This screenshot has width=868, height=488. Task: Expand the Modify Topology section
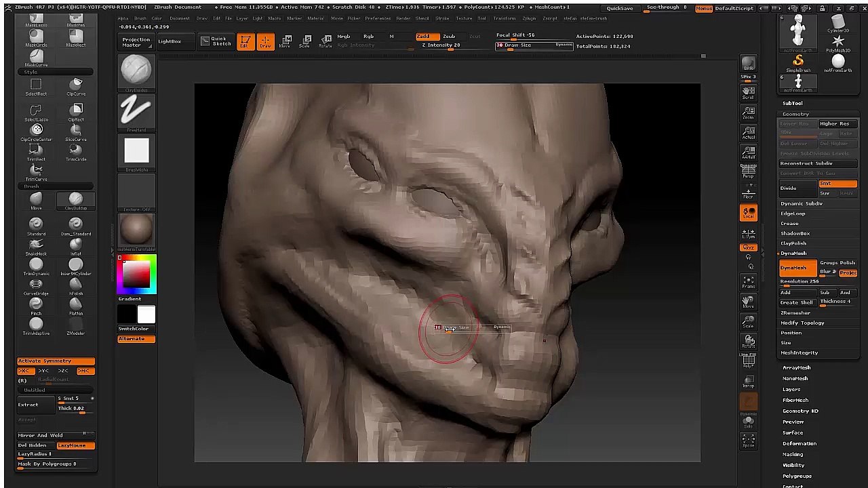[x=802, y=323]
